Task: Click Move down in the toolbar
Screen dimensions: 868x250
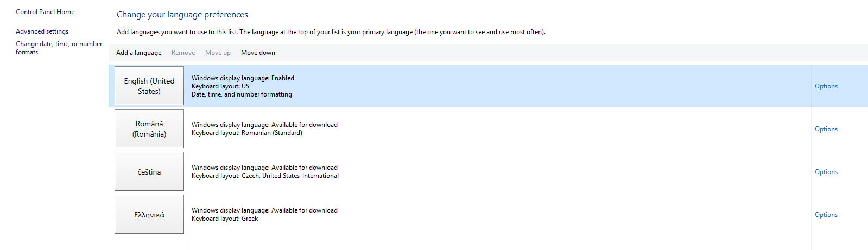Action: (x=258, y=53)
